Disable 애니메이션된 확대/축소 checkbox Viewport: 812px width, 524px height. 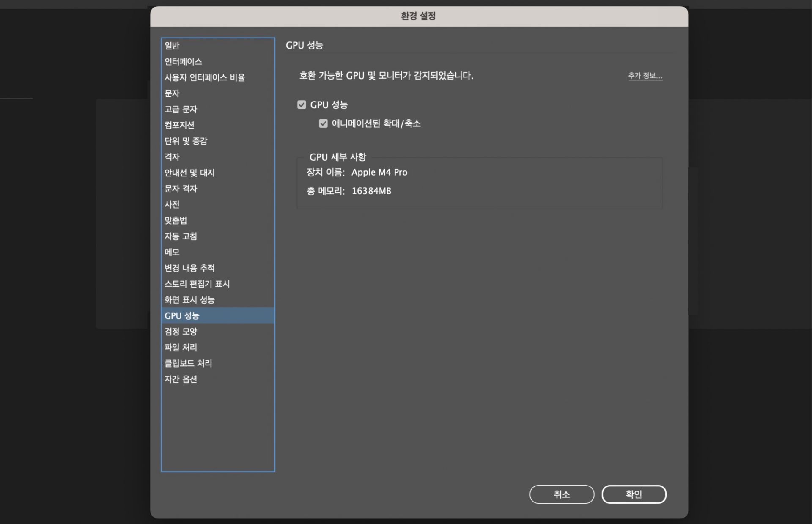[x=323, y=123]
